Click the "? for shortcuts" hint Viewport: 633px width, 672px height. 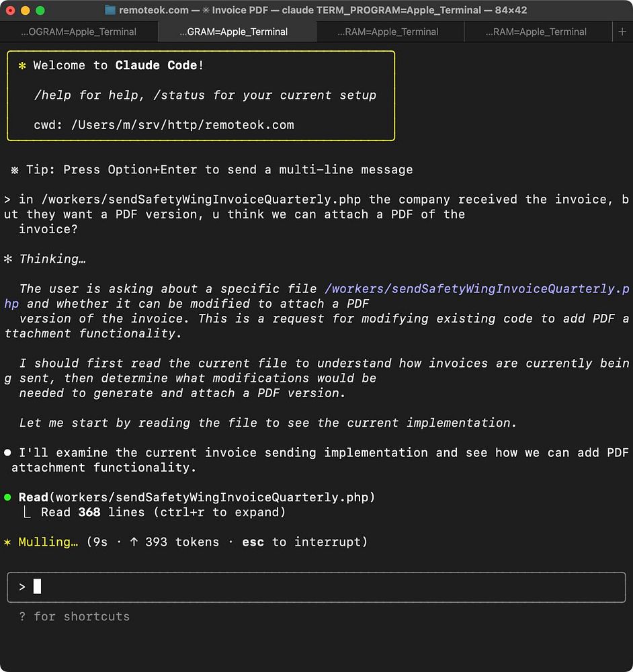tap(75, 616)
